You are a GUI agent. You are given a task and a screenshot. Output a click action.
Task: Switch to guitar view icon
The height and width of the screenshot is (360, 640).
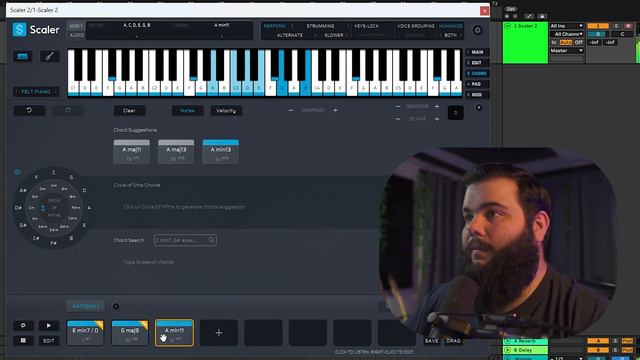pyautogui.click(x=49, y=56)
